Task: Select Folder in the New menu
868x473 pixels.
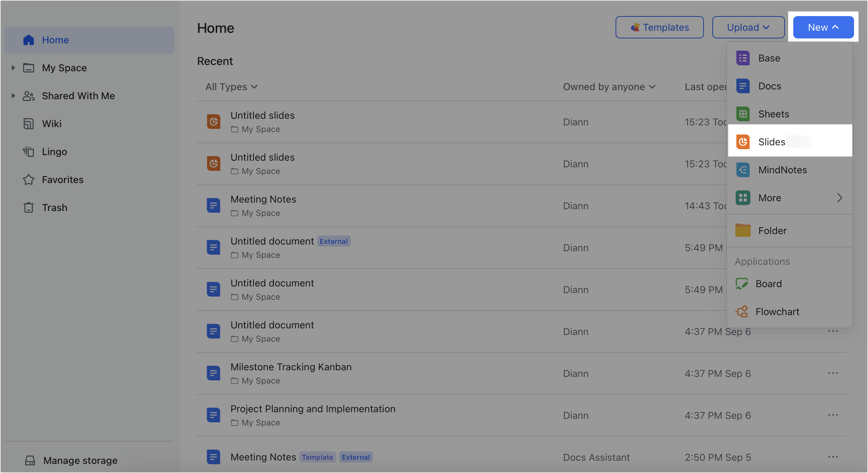Action: click(x=772, y=231)
